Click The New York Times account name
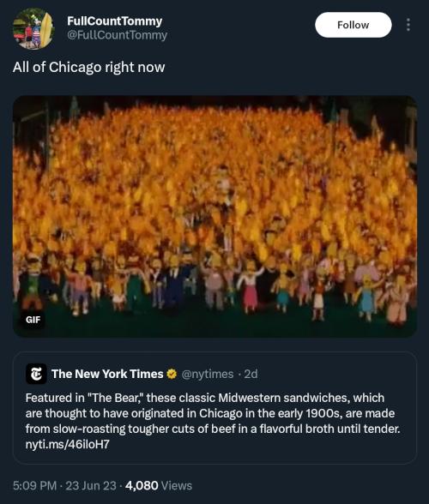Viewport: 429px width, 504px height. pos(107,374)
